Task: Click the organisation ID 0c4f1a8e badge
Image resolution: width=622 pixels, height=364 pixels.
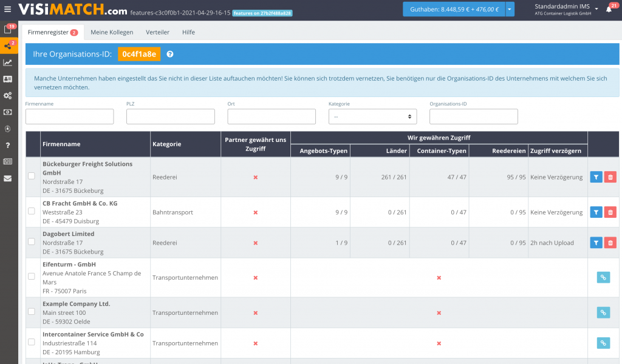Action: [x=139, y=54]
